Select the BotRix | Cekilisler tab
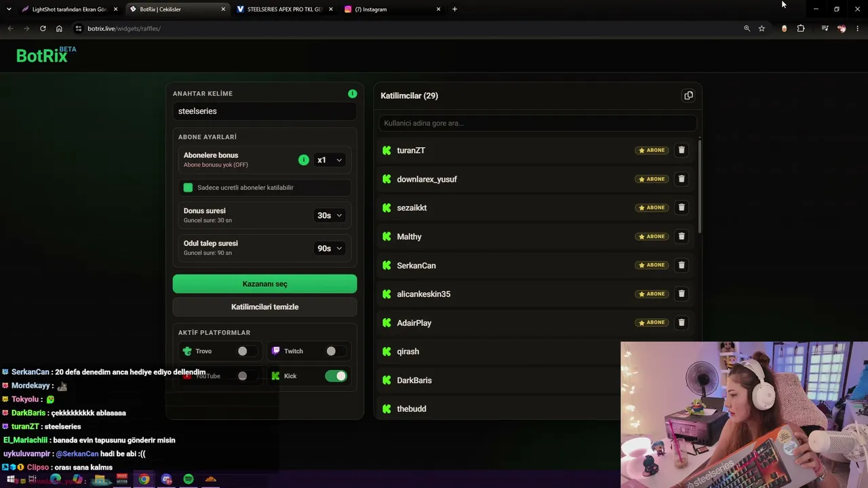Screen dimensions: 868x488 pos(176,9)
